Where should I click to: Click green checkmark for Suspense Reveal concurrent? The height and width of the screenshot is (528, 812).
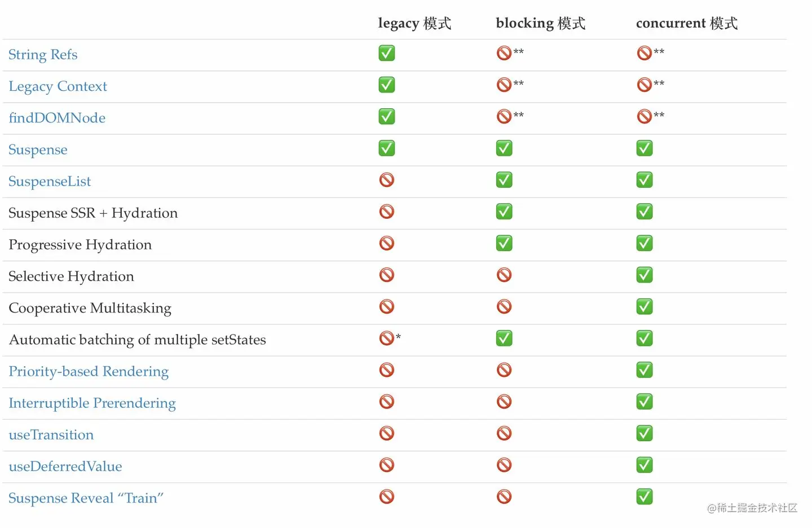coord(645,496)
